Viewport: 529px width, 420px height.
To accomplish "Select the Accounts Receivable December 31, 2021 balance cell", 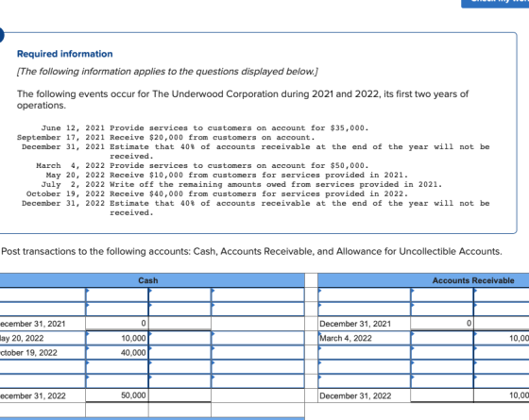I will coord(442,324).
